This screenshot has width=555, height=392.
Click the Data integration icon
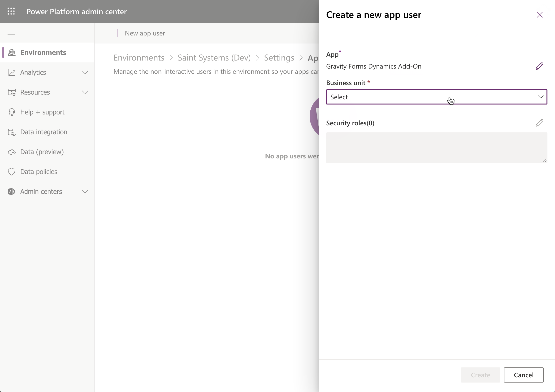12,132
